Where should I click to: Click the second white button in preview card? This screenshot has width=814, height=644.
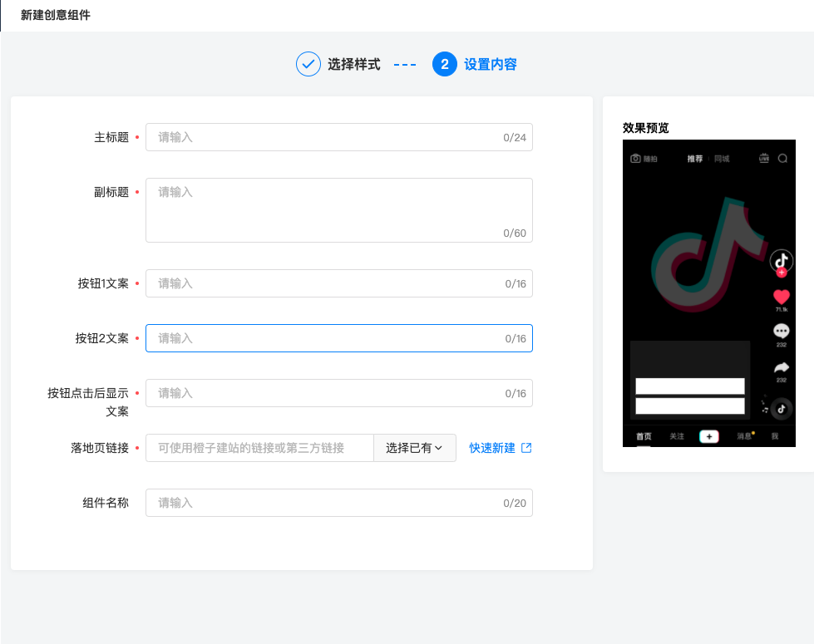pos(690,406)
